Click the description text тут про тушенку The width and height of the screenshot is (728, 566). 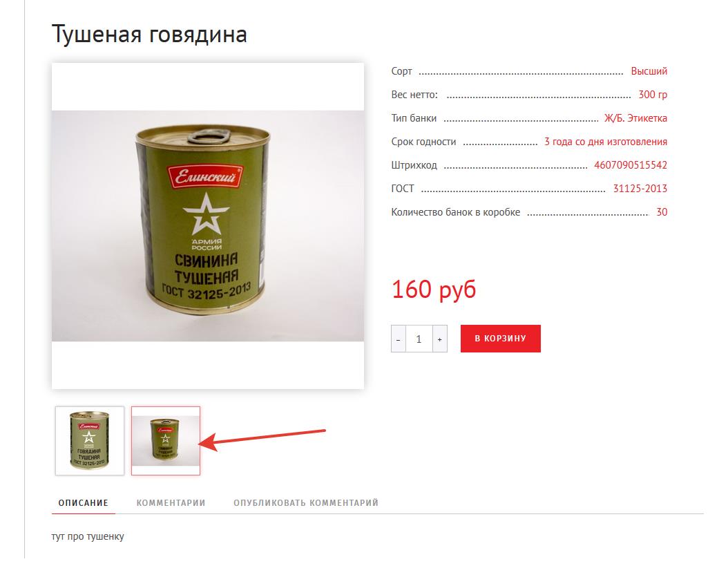88,536
